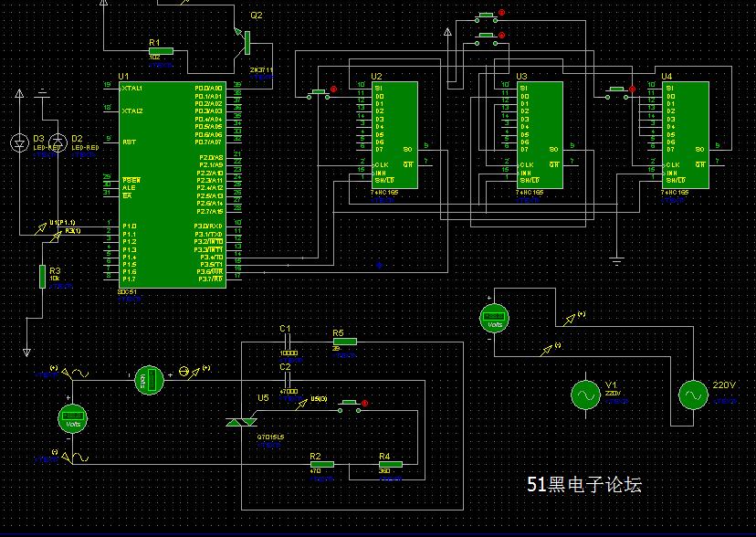756x537 pixels.
Task: Click the Q2 reference label
Action: (256, 16)
